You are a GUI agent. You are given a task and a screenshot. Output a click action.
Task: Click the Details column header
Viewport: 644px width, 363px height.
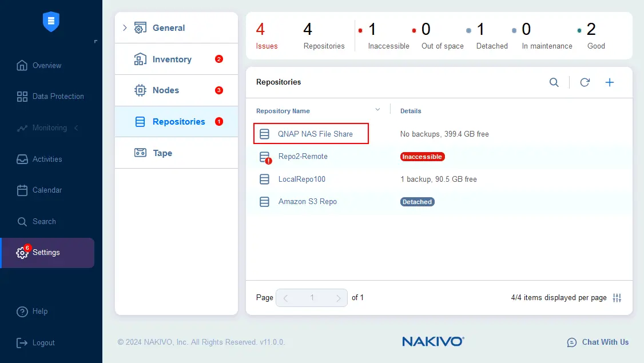(411, 111)
